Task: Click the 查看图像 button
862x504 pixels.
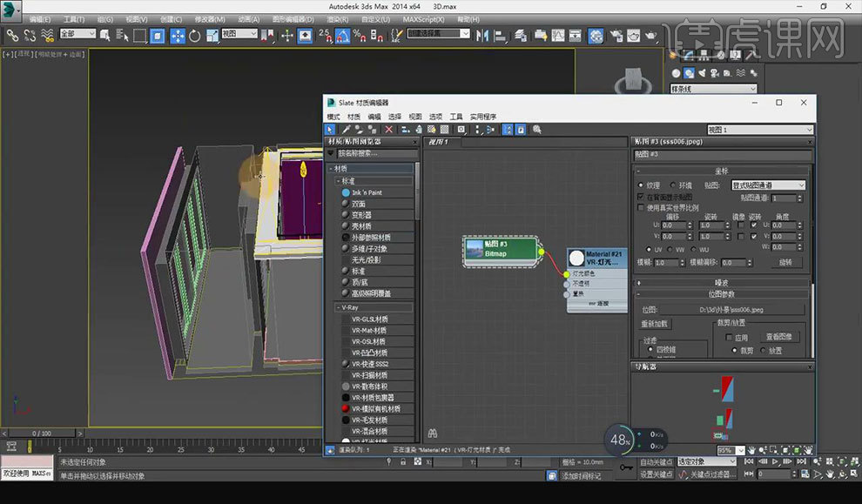Action: pos(779,337)
